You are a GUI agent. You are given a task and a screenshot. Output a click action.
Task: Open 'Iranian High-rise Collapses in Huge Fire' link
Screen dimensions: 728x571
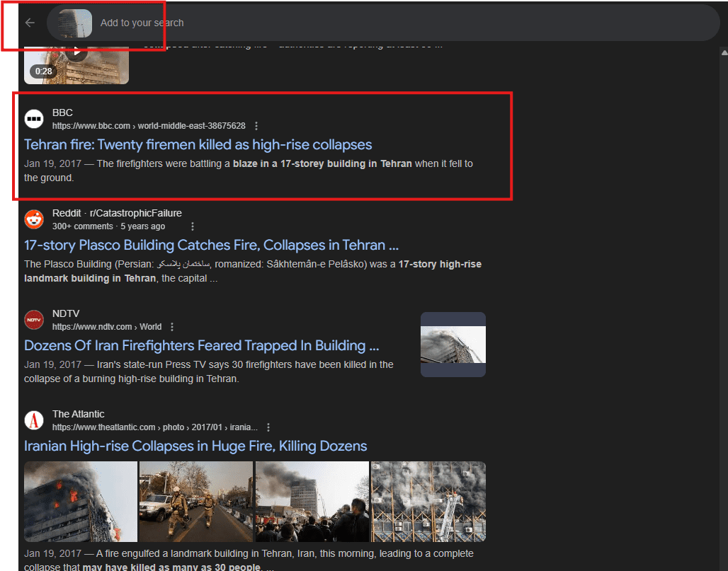(195, 446)
